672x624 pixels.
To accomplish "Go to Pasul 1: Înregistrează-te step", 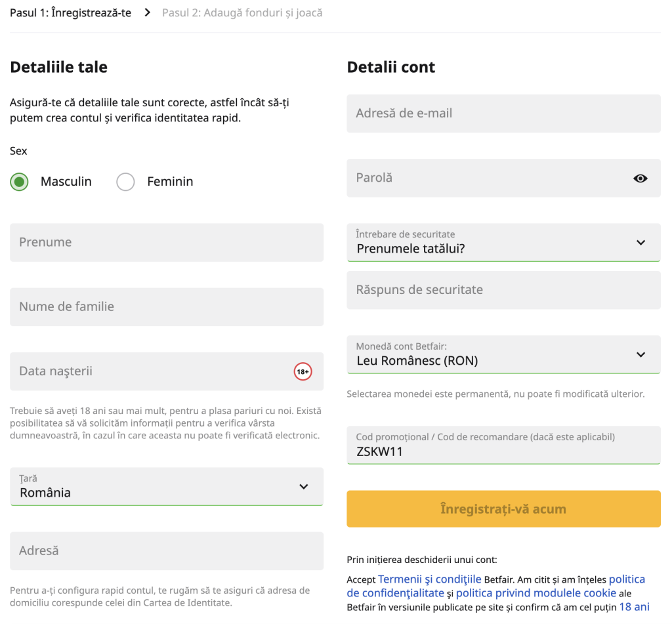I will pyautogui.click(x=70, y=13).
